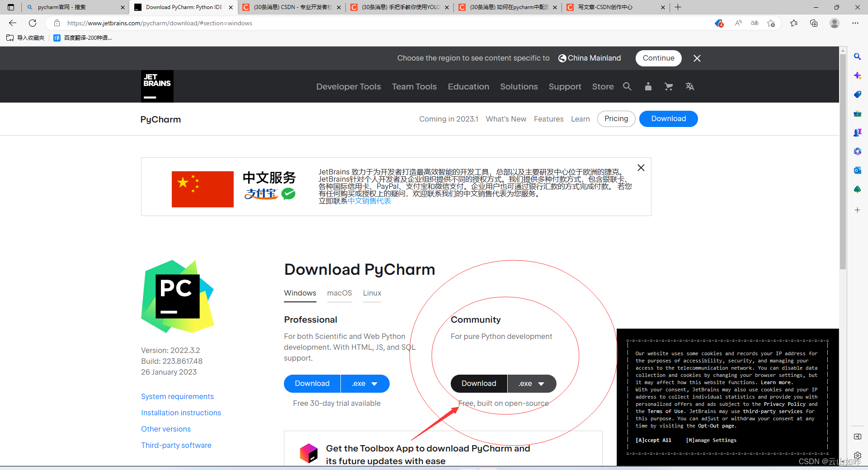
Task: Open the 百度翻译 bookmark
Action: pyautogui.click(x=83, y=38)
